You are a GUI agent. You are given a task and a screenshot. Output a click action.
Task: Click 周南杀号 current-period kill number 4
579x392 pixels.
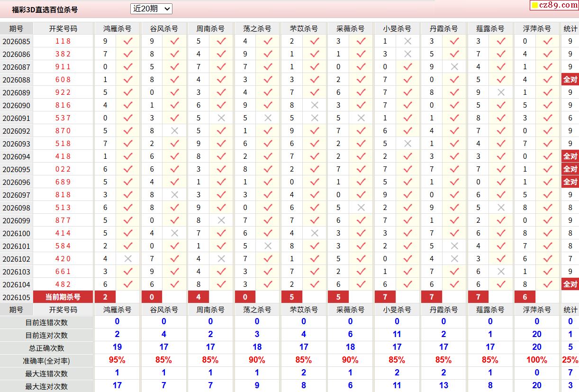click(x=199, y=297)
